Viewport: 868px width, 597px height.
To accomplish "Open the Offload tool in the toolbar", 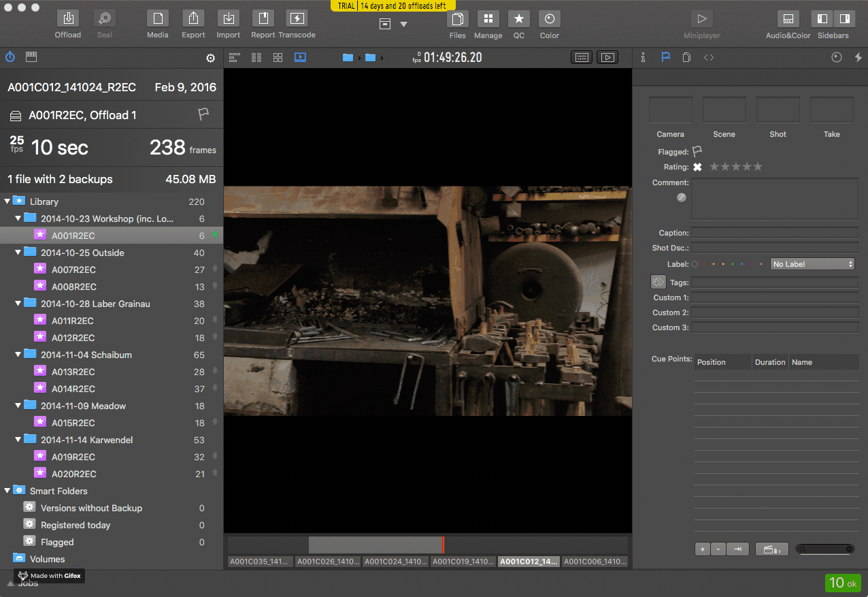I will pos(67,19).
